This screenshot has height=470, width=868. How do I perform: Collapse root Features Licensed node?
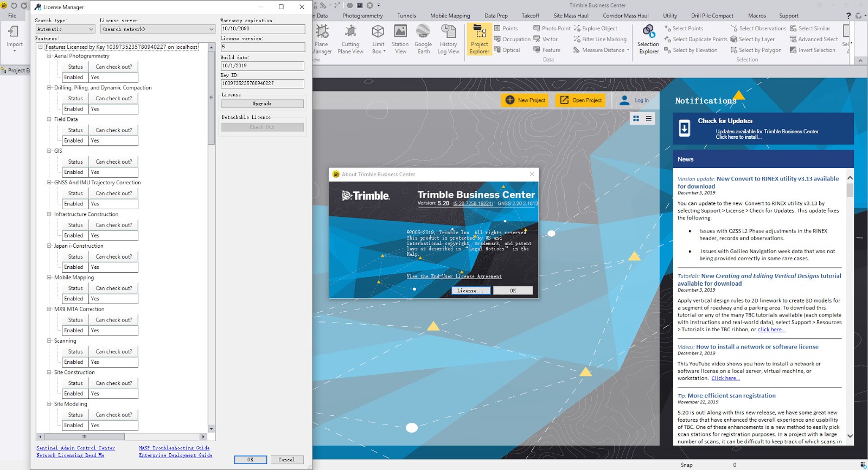pyautogui.click(x=40, y=47)
